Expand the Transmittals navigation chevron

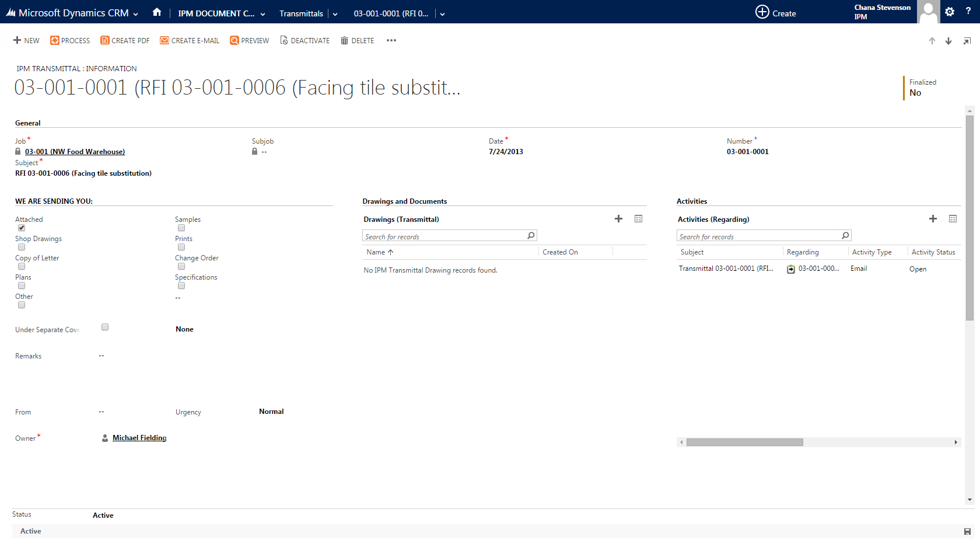(334, 13)
